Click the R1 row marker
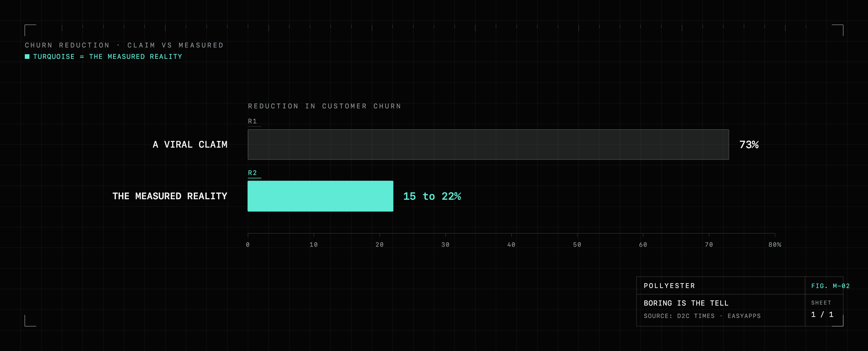 tap(252, 121)
